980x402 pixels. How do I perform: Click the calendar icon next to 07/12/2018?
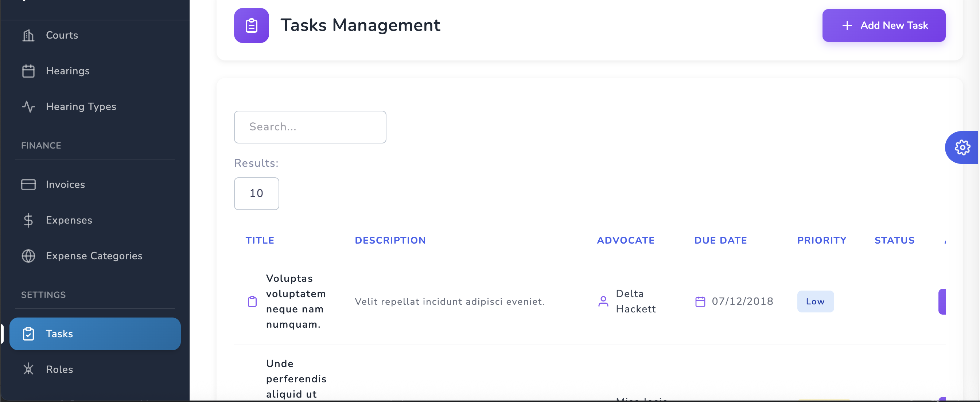[x=700, y=301]
